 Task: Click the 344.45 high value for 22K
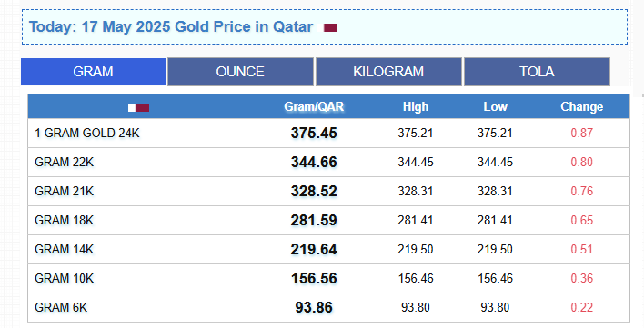pos(416,163)
